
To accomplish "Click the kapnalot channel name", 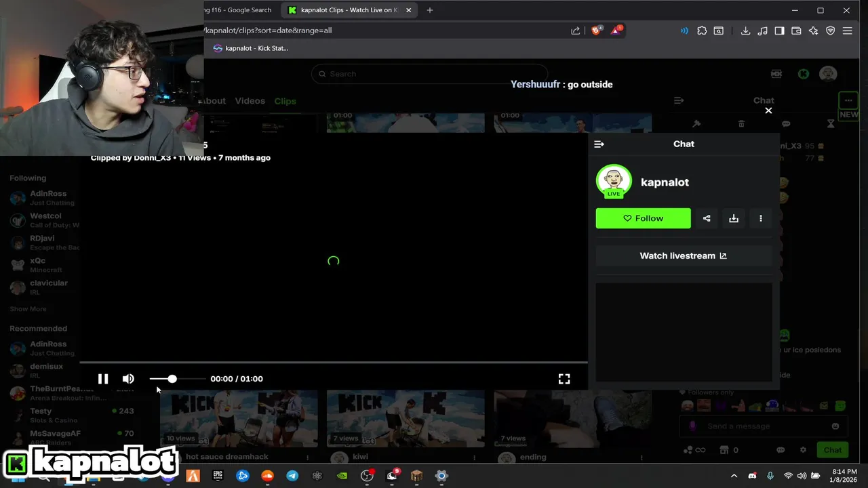I will (665, 182).
